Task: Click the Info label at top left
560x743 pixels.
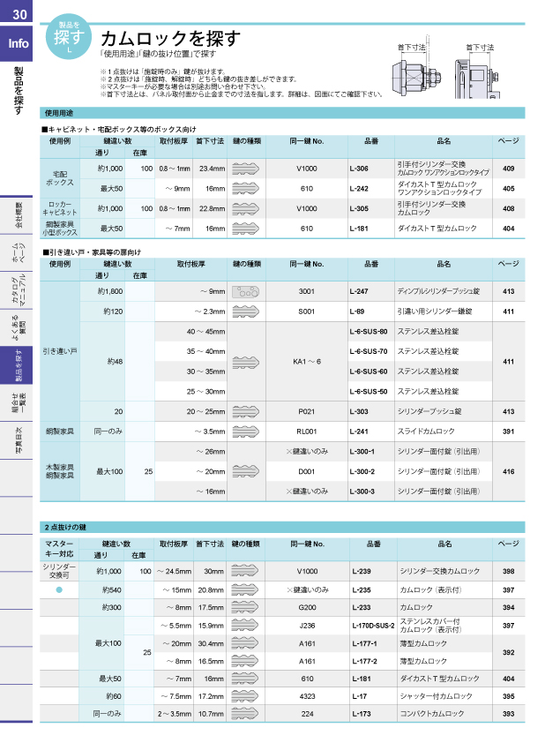Action: [x=19, y=44]
